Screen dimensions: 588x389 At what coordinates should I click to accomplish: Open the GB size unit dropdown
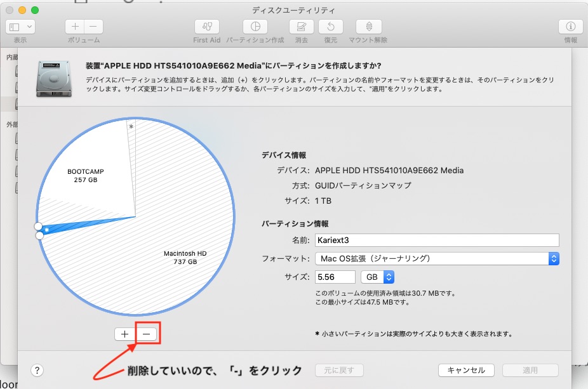point(377,277)
